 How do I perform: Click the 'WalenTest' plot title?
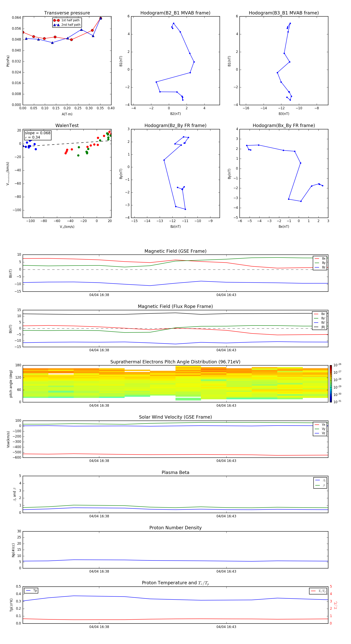pyautogui.click(x=67, y=125)
